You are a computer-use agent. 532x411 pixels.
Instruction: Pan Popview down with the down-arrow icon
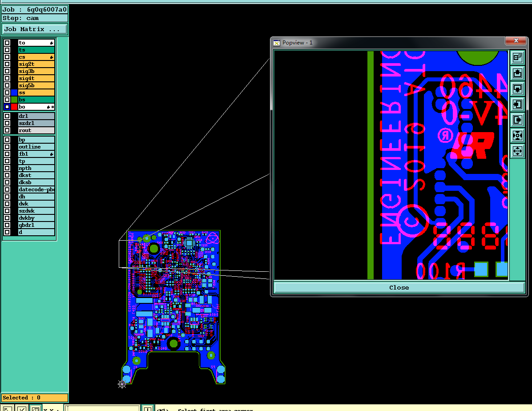[517, 89]
